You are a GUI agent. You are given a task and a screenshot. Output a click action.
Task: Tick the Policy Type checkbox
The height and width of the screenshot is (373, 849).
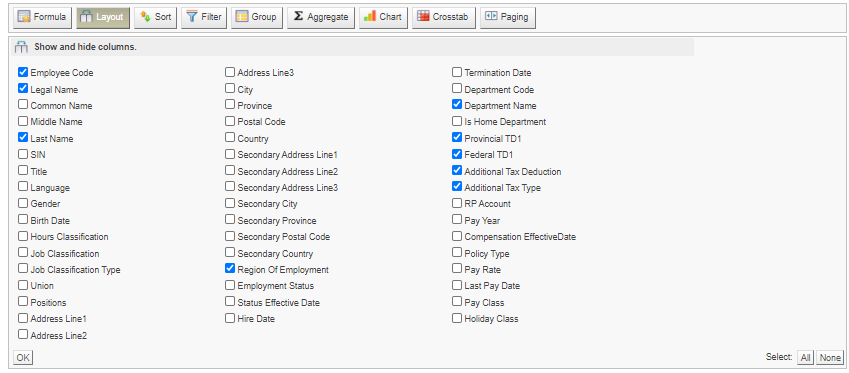[457, 252]
